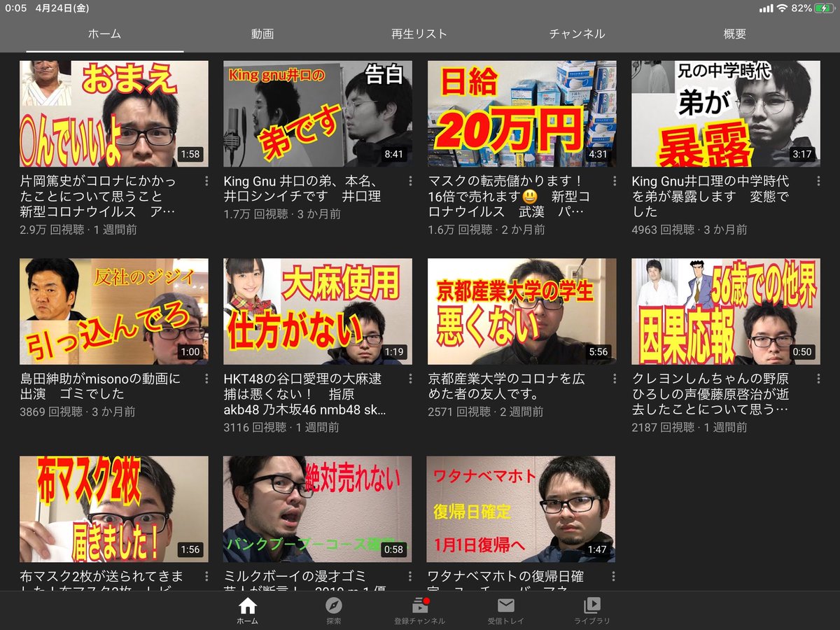
Task: Open options for クレヨンしんちゃん video
Action: (x=818, y=379)
